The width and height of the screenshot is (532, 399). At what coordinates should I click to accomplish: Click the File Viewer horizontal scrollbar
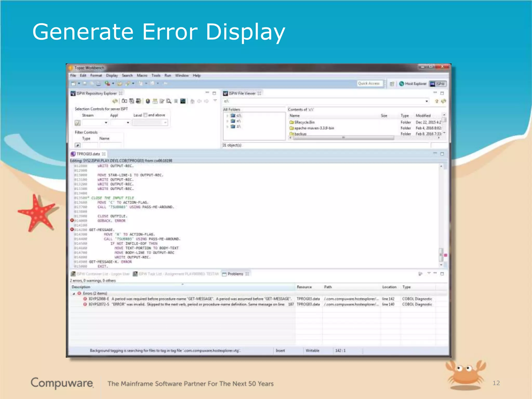343,138
